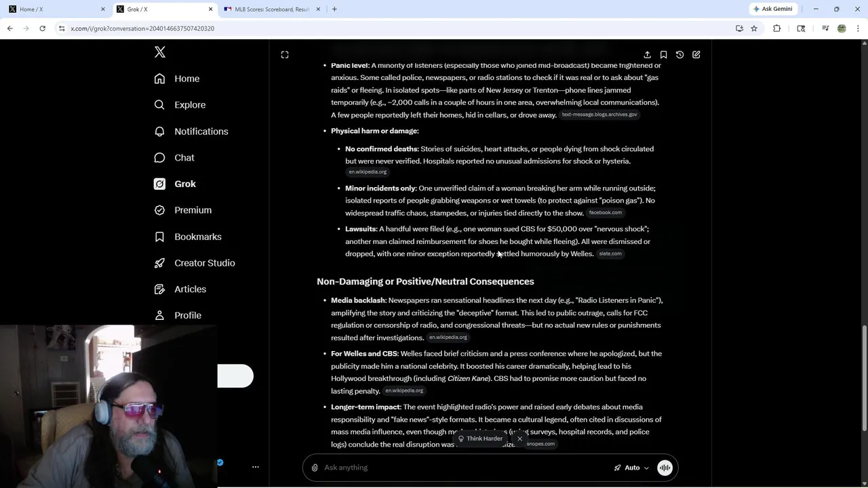Viewport: 868px width, 488px height.
Task: Open Profile in the sidebar
Action: click(178, 315)
